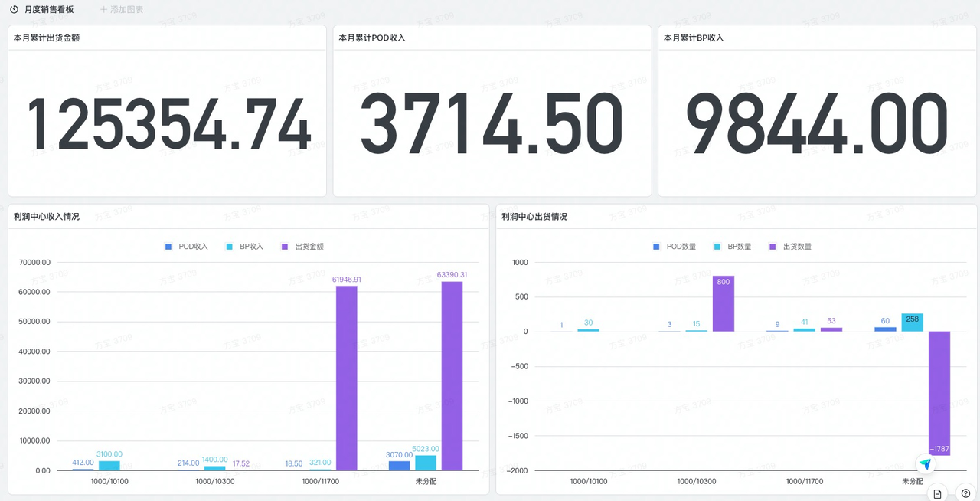Viewport: 980px width, 501px height.
Task: Hide 出货数量 series in shipment chart legend
Action: point(790,247)
